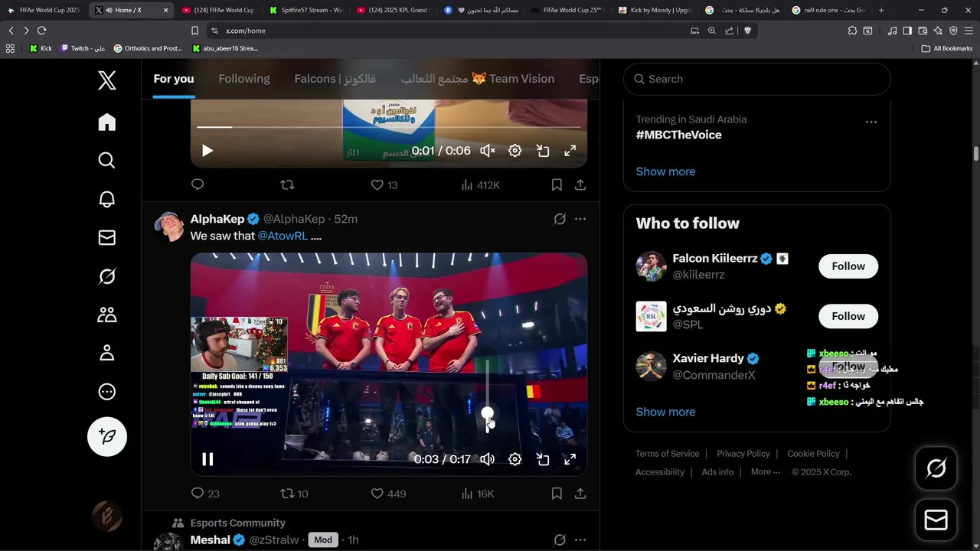
Task: Open Explore search icon in sidebar
Action: [x=107, y=161]
